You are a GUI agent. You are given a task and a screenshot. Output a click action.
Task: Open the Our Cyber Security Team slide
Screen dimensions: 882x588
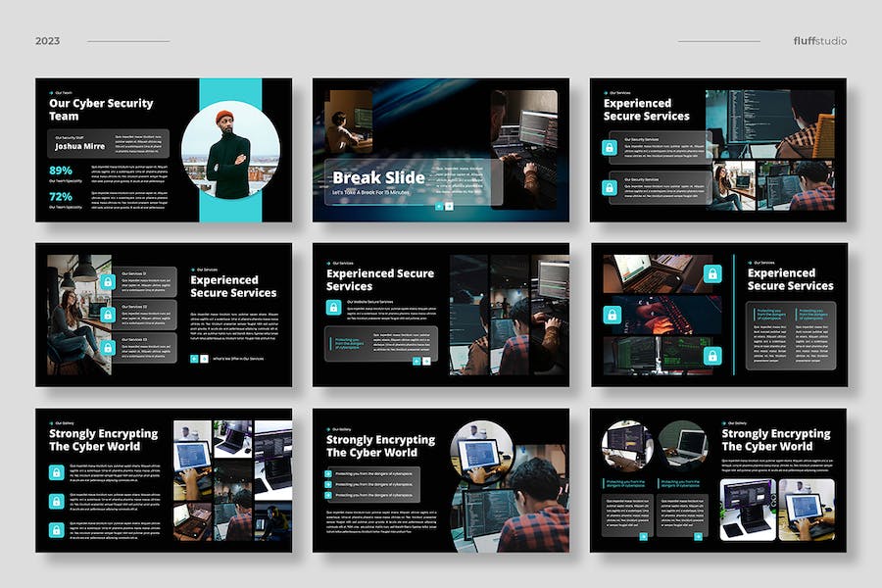click(164, 150)
